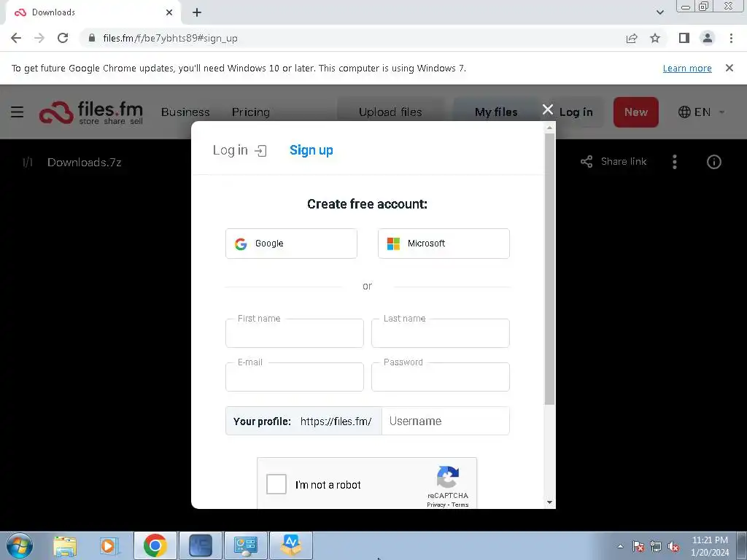Open a new browser tab

197,12
